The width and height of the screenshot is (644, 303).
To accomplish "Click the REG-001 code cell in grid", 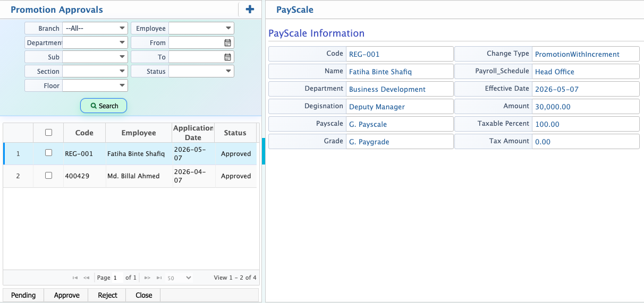I will tap(84, 153).
